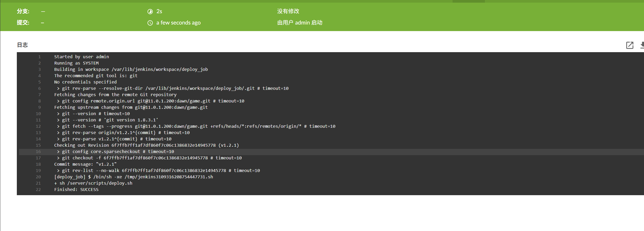Screen dimensions: 644x231
Task: Select 'Fetching changes from the remote Git repository'
Action: [x=115, y=95]
